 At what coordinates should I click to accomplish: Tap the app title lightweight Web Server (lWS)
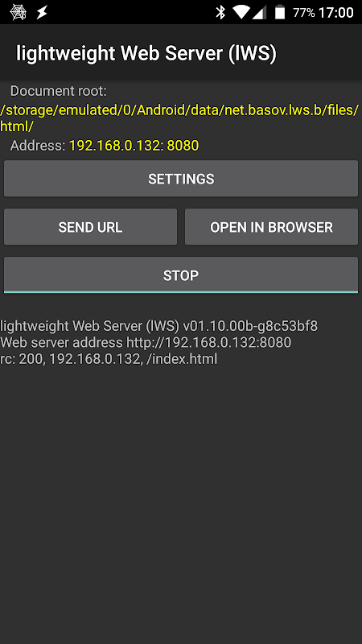click(x=146, y=53)
